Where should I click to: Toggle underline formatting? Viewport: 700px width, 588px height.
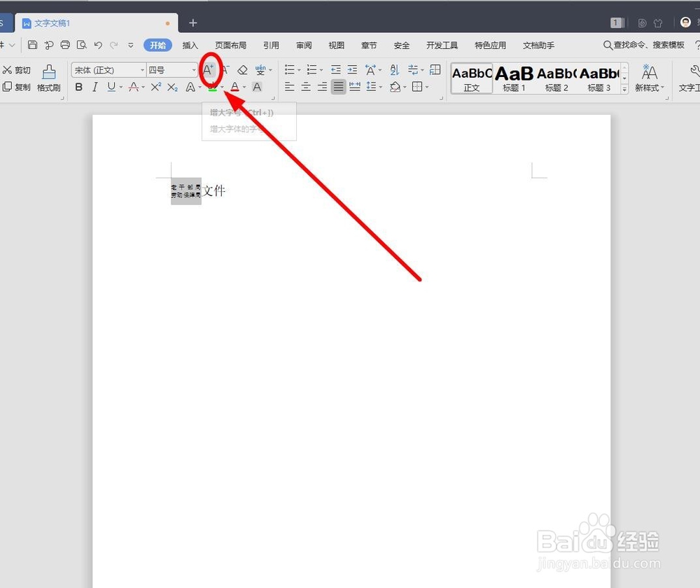(111, 87)
